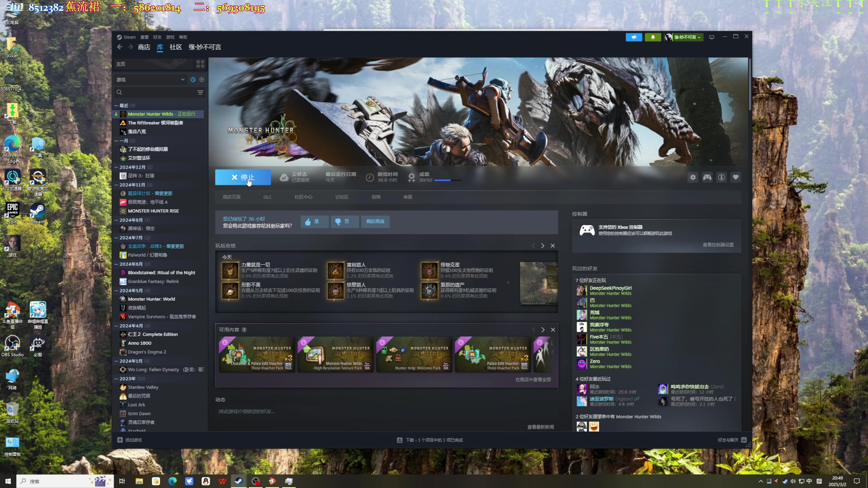Switch library to grid view icon
Image resolution: width=868 pixels, height=488 pixels.
coord(200,64)
